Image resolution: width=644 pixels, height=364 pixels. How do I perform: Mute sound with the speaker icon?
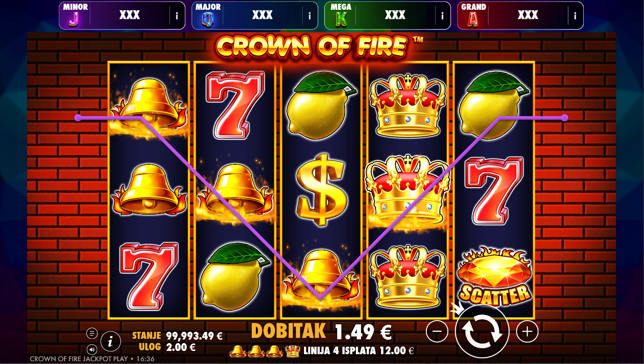pos(92,349)
